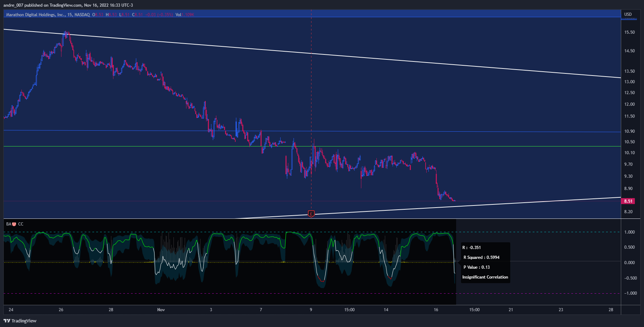
Task: Click the Vol 1.109K reading
Action: tap(185, 15)
